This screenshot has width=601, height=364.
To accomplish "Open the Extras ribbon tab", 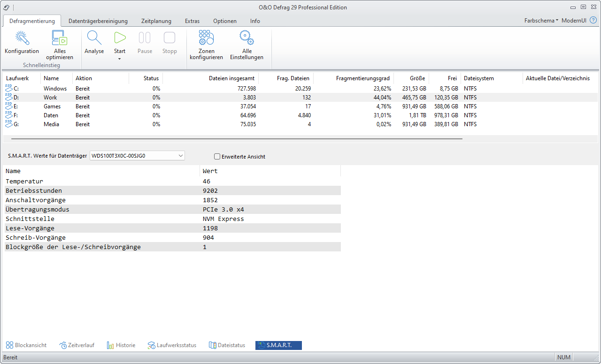I will click(x=192, y=21).
